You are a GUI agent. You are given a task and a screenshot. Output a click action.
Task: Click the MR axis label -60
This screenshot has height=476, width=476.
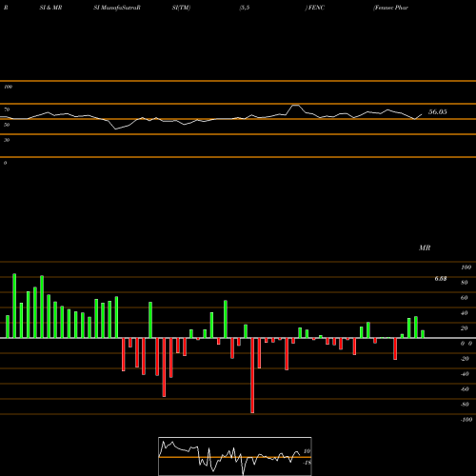(x=465, y=389)
